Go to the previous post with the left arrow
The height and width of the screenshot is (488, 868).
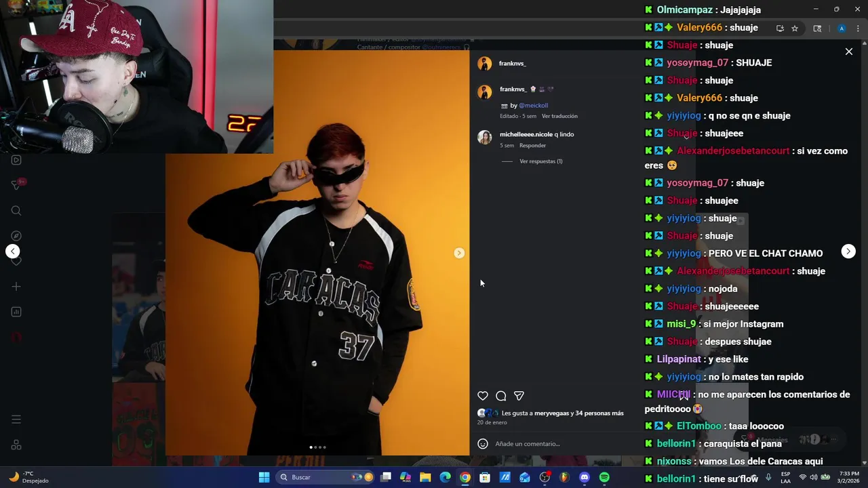[13, 251]
